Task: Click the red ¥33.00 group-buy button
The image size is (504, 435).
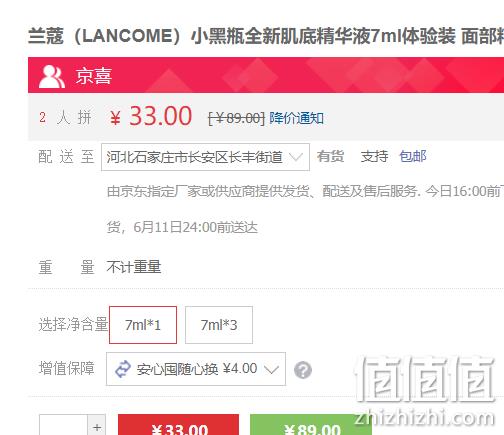Action: [x=178, y=425]
